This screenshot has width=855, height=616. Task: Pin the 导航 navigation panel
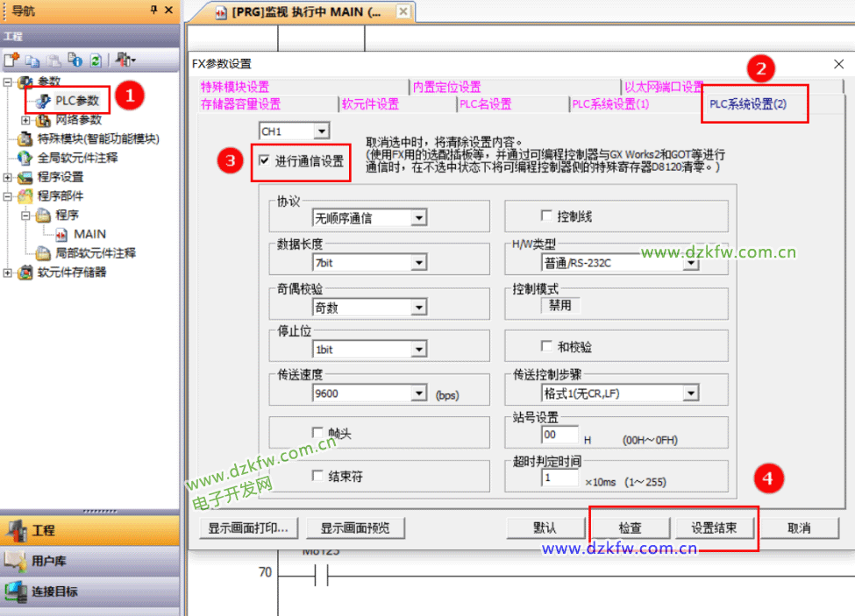tap(154, 10)
